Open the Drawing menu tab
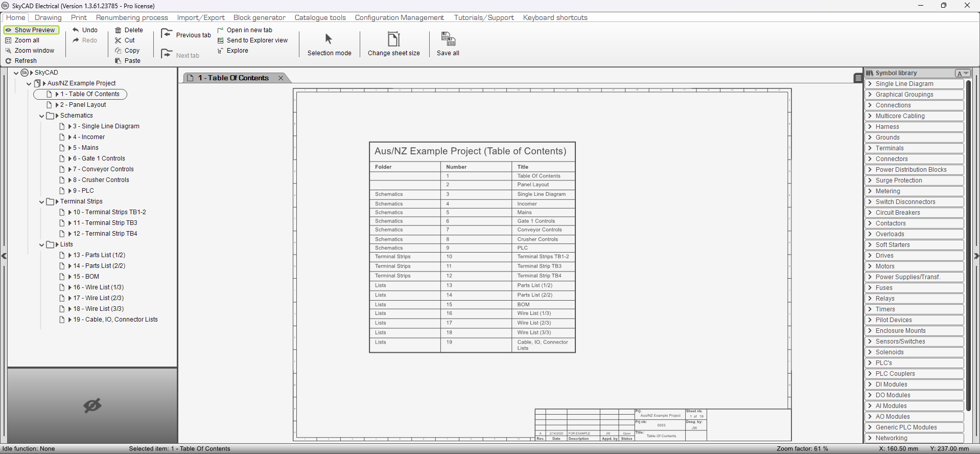The height and width of the screenshot is (454, 980). click(48, 17)
